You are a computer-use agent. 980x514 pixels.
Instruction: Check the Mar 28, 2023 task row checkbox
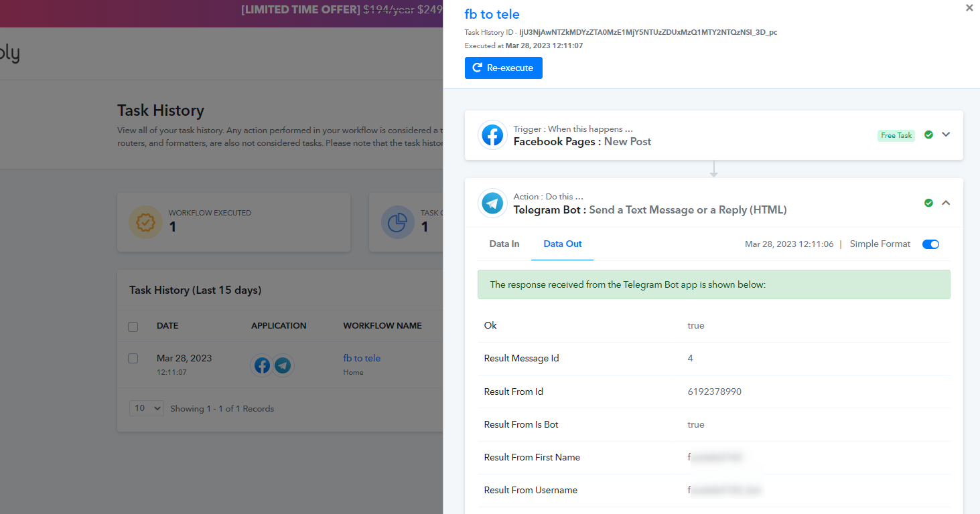click(x=133, y=359)
